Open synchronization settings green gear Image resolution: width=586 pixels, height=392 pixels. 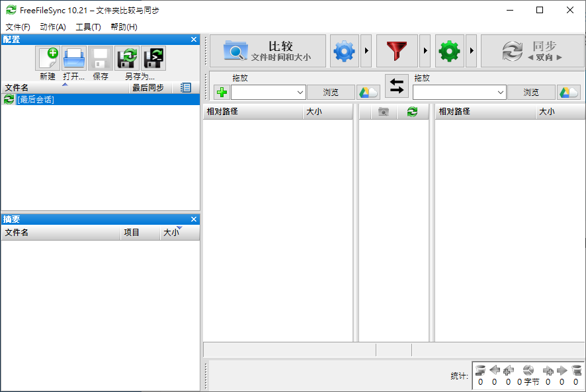450,51
